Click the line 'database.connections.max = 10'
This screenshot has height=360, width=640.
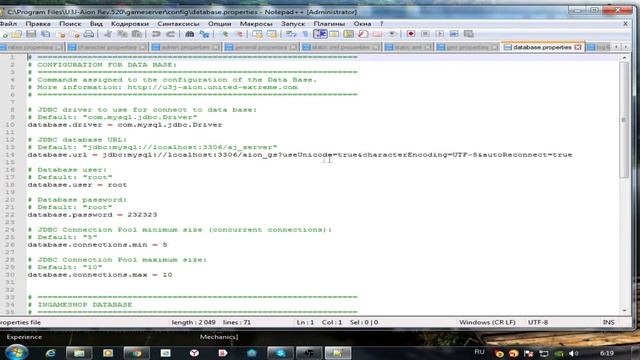[100, 275]
